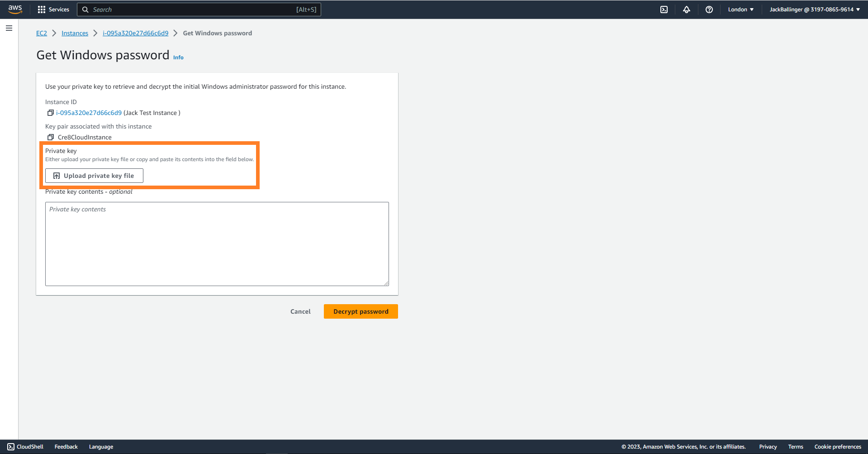The image size is (868, 454).
Task: Navigate to Instances breadcrumb
Action: coord(75,33)
